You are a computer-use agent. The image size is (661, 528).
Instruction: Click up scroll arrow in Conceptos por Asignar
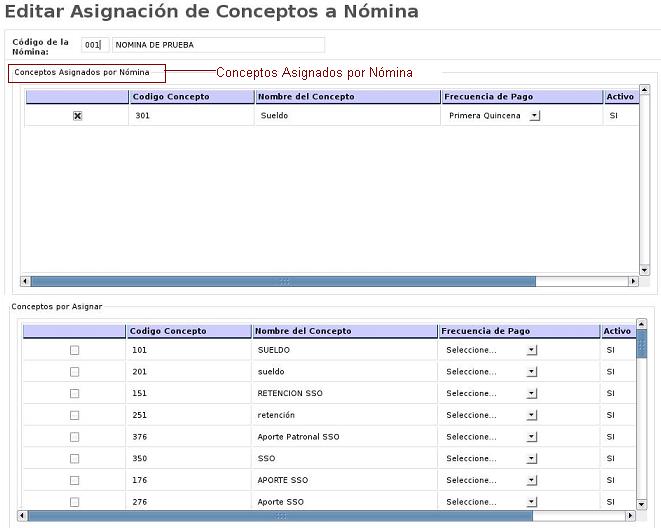click(x=641, y=324)
